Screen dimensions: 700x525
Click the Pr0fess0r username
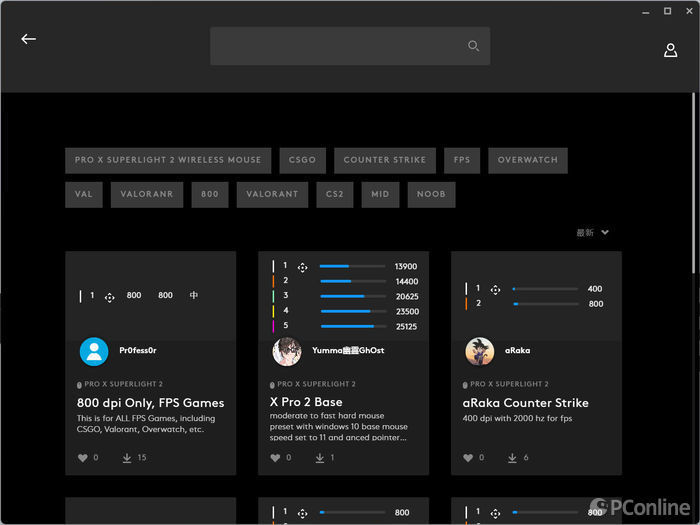click(138, 351)
